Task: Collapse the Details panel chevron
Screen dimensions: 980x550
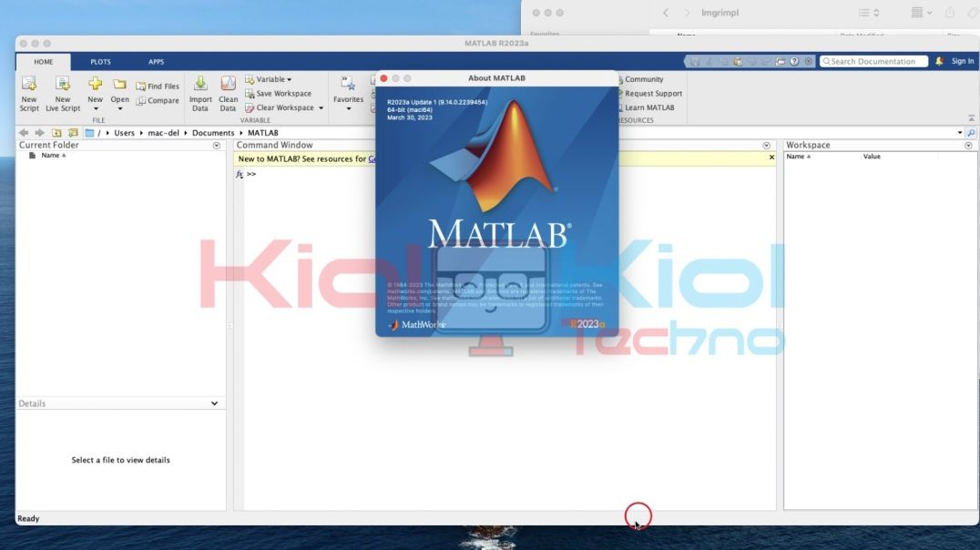Action: [x=214, y=403]
